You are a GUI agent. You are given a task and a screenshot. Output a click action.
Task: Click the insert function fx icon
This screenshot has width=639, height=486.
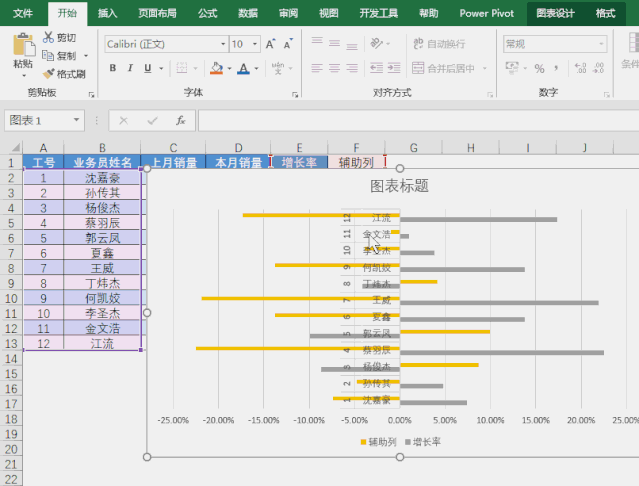(x=180, y=120)
